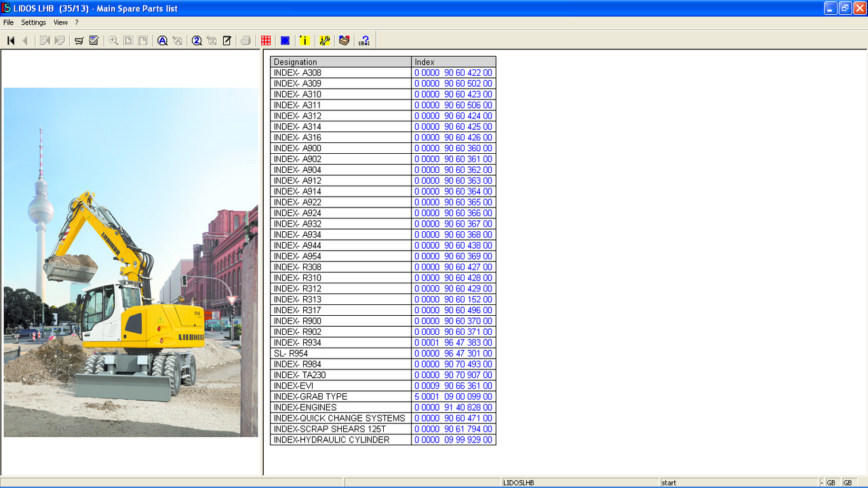
Task: Click the yellow wrench tools icon
Action: [x=325, y=41]
